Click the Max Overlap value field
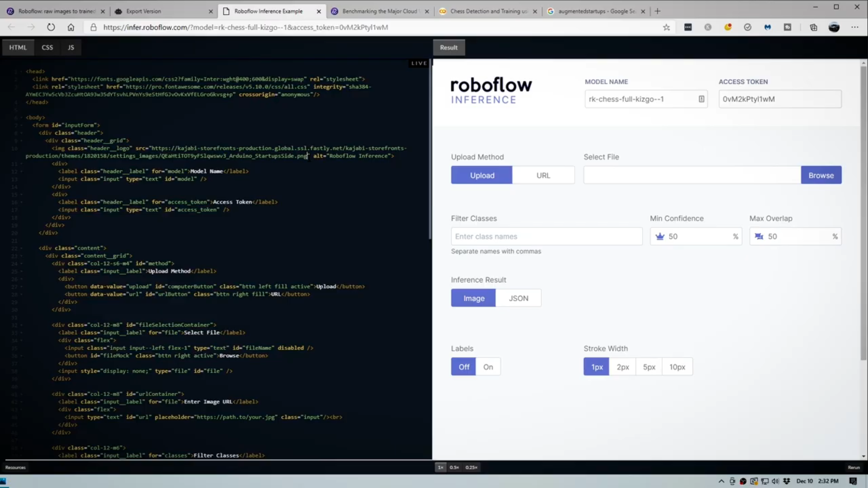 [x=795, y=236]
